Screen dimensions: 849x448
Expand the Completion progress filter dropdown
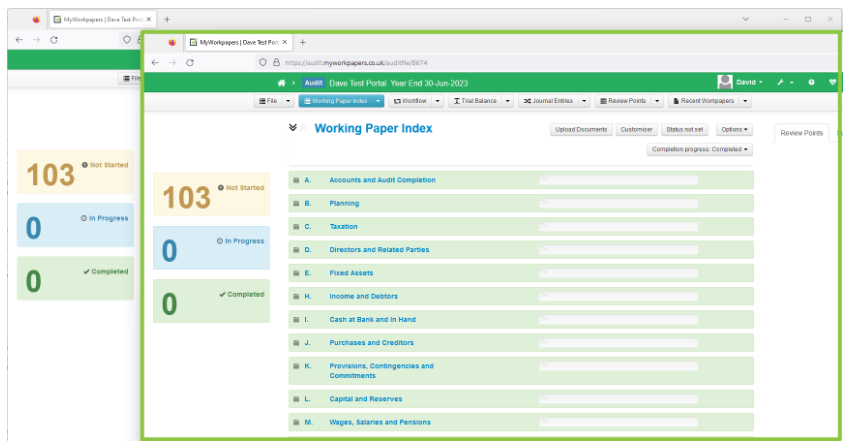(x=700, y=150)
